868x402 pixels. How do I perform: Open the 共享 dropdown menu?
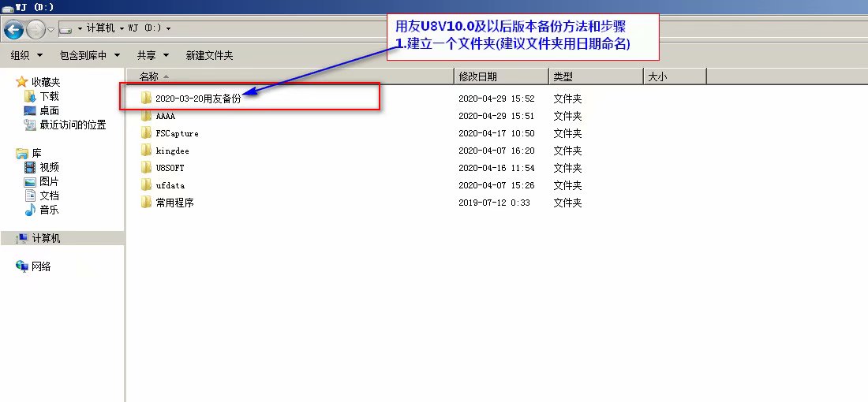point(151,55)
